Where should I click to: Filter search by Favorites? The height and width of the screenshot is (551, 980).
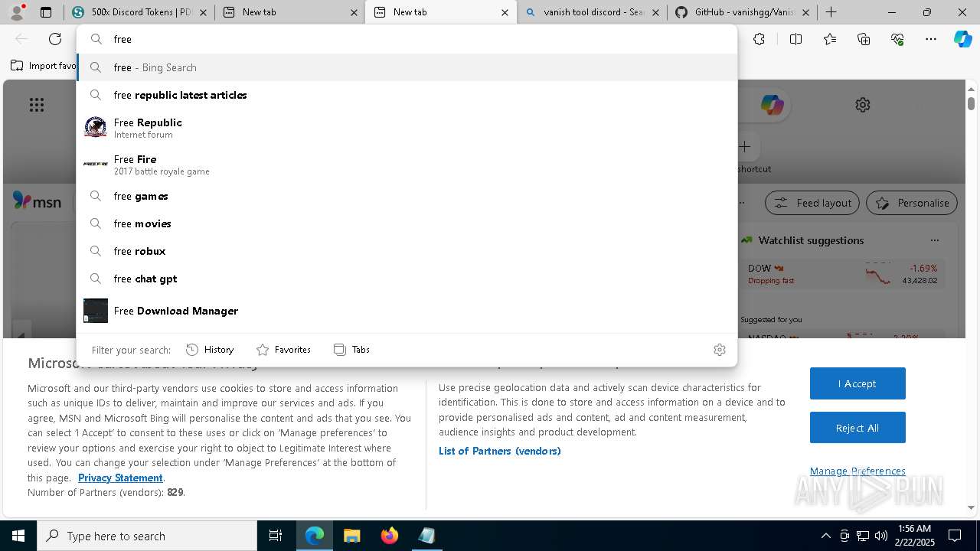(283, 350)
